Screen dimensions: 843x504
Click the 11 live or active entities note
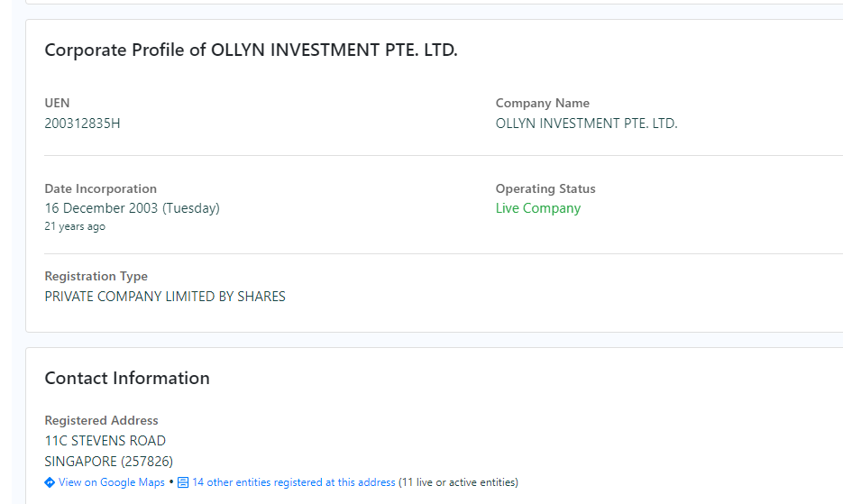(x=459, y=482)
